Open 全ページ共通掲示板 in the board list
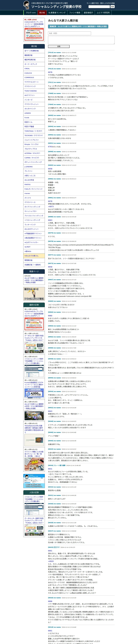 [34, 51]
